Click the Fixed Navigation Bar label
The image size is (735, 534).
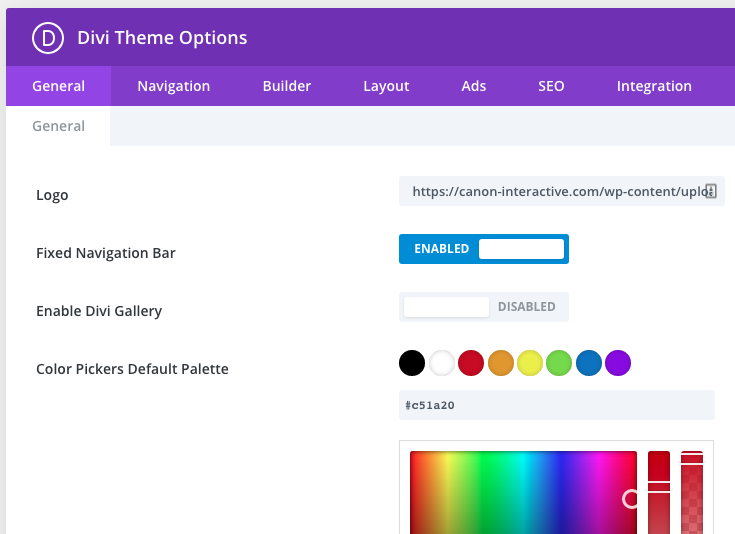pos(106,253)
